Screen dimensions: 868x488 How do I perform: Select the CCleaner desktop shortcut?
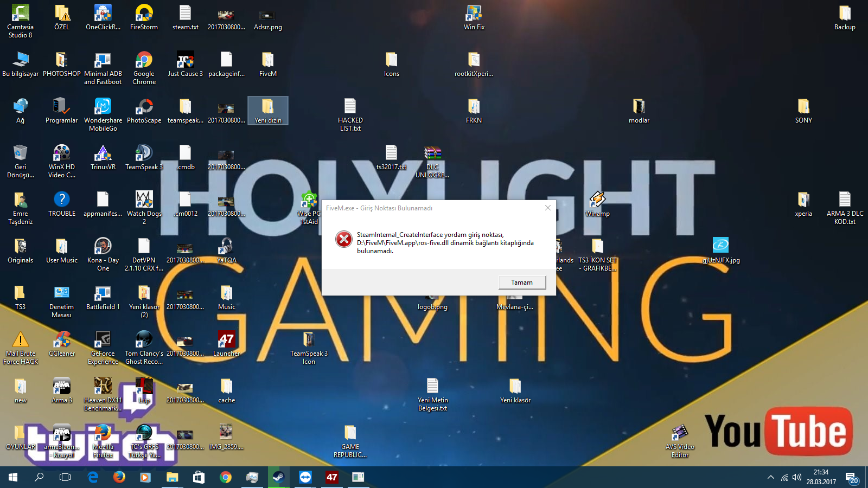62,344
